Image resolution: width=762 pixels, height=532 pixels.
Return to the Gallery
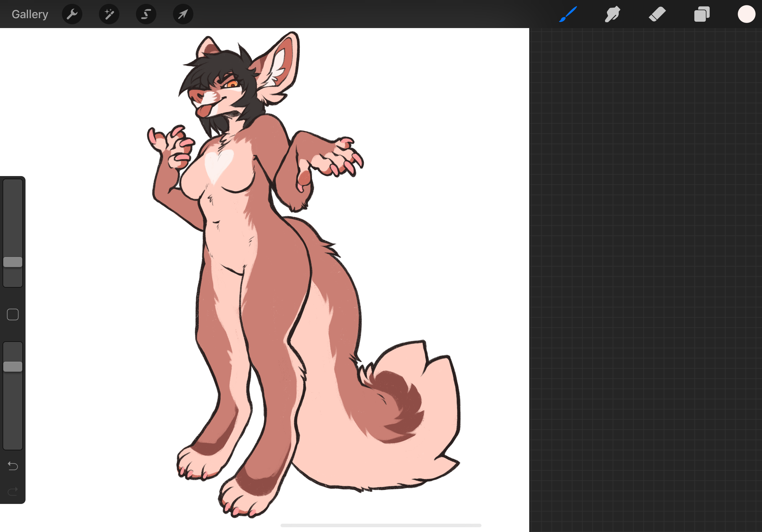[30, 14]
